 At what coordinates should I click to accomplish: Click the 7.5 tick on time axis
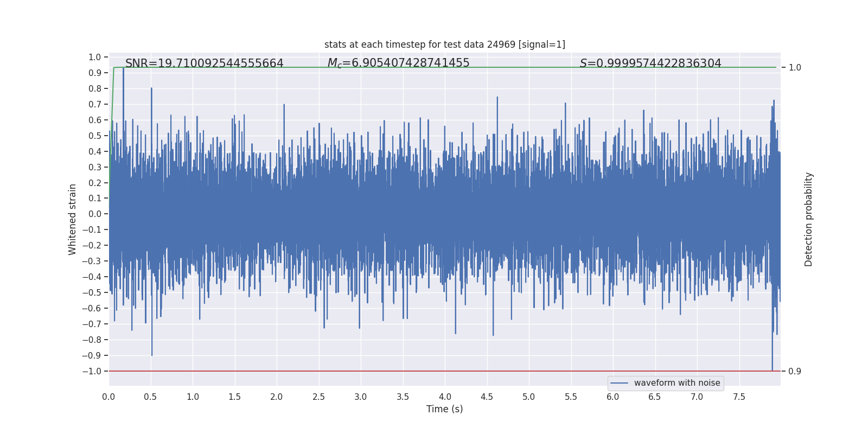point(739,397)
